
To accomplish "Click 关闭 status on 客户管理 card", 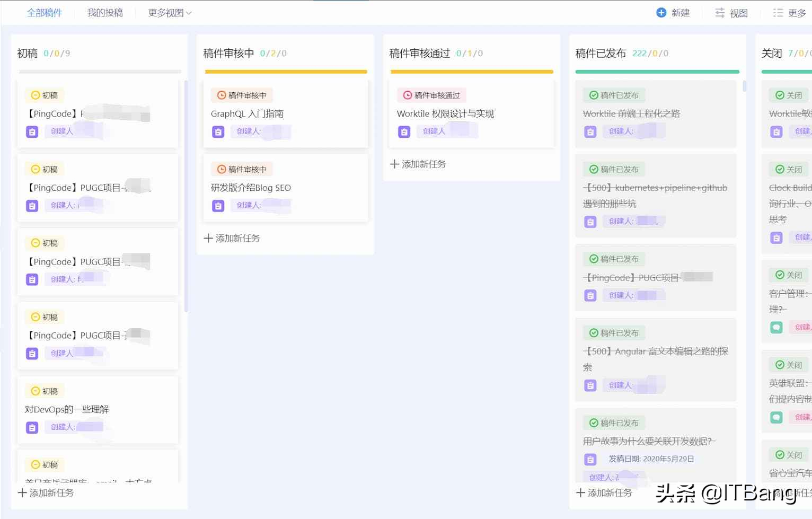I will click(x=788, y=275).
